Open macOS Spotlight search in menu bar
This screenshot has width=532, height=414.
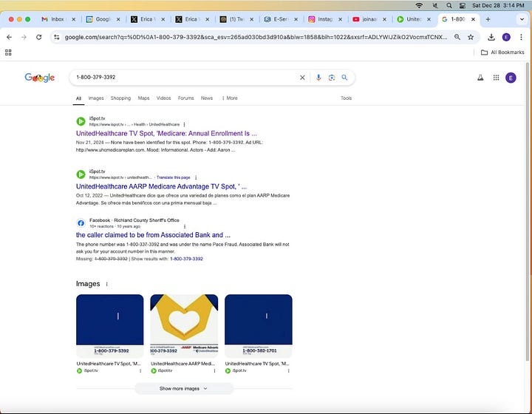point(449,5)
